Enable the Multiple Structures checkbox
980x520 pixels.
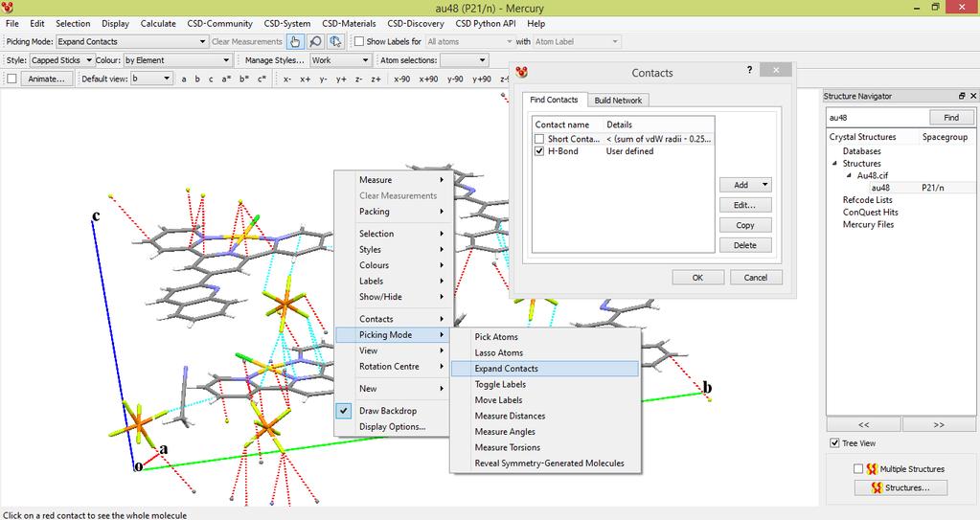(858, 468)
